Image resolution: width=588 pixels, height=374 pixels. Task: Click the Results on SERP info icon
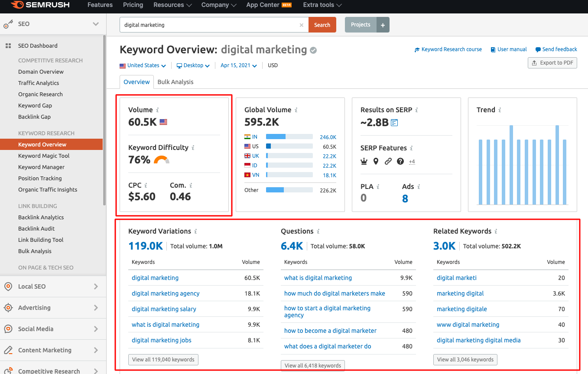(x=417, y=110)
